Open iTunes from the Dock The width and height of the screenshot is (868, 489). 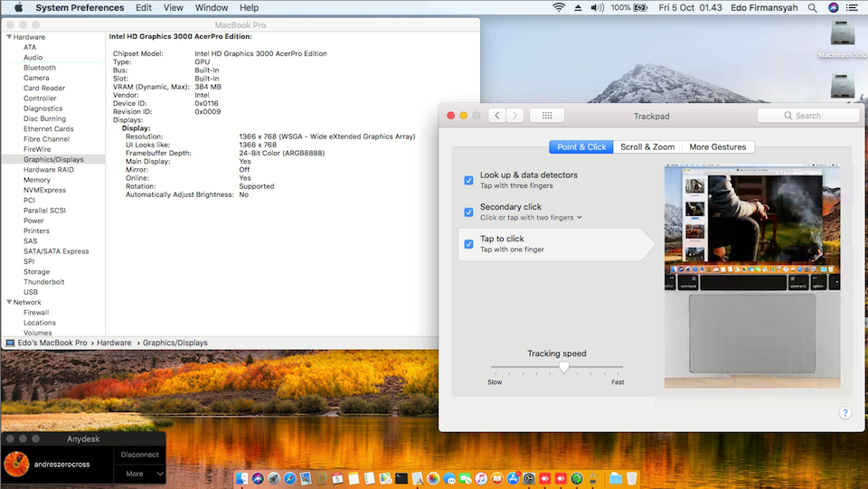(481, 478)
